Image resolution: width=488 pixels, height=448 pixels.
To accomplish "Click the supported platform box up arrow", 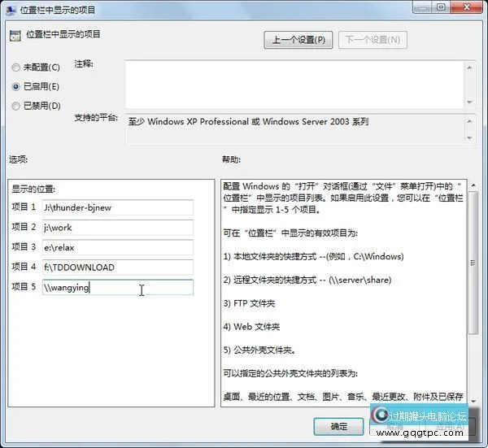I will 469,121.
